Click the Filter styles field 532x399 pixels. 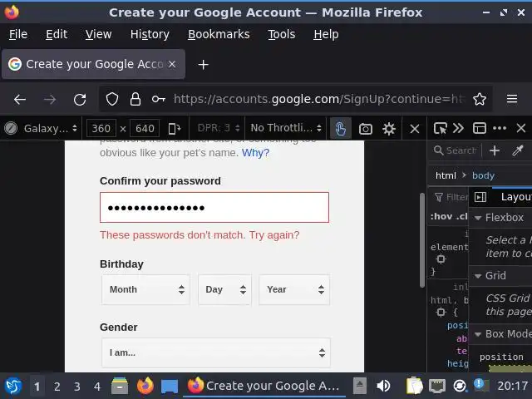click(451, 197)
